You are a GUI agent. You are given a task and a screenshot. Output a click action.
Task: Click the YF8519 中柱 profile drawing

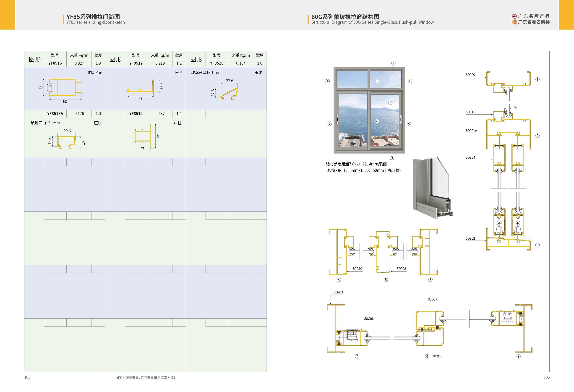143,136
